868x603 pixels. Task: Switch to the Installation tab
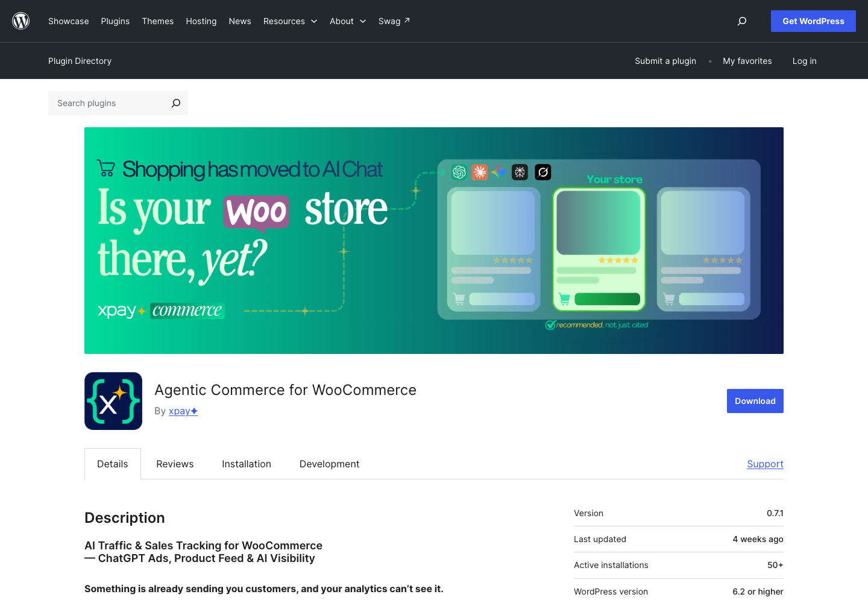[x=247, y=464]
